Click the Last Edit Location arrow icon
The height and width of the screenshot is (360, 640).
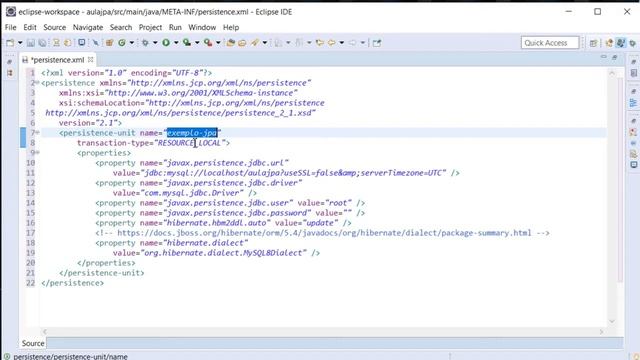[320, 42]
